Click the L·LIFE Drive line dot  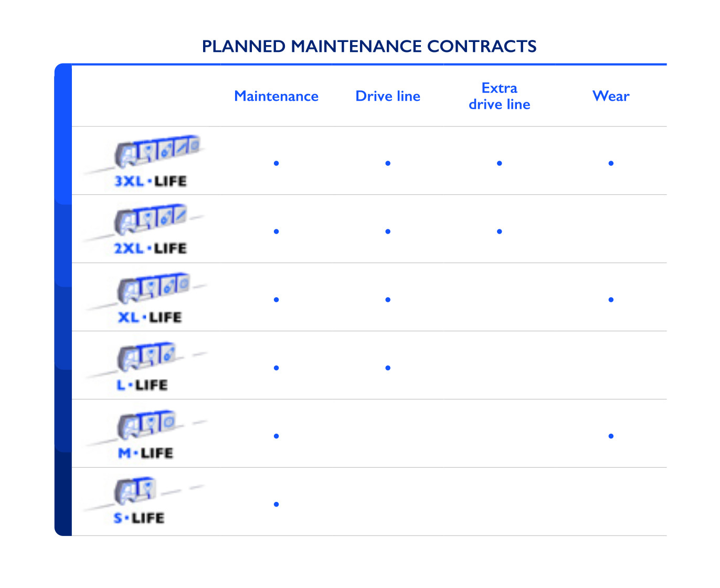[x=388, y=368]
